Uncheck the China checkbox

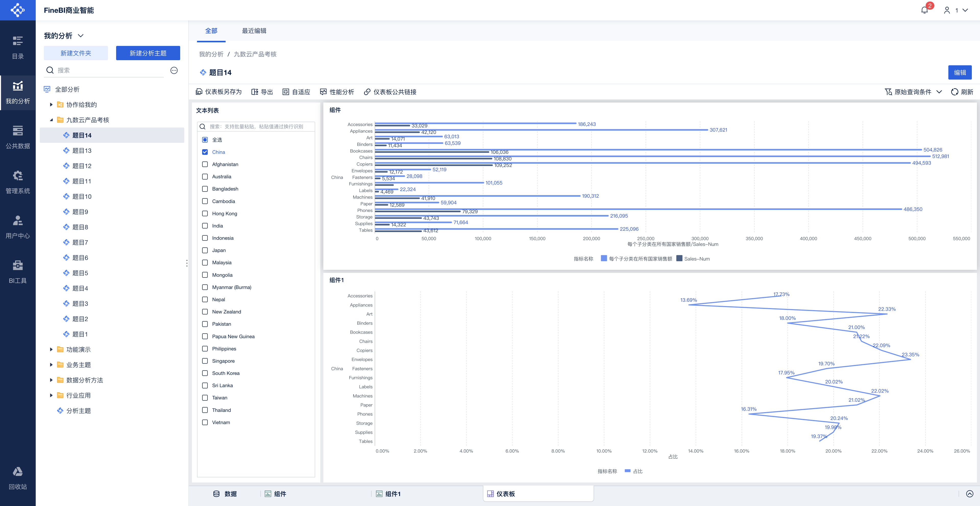205,152
